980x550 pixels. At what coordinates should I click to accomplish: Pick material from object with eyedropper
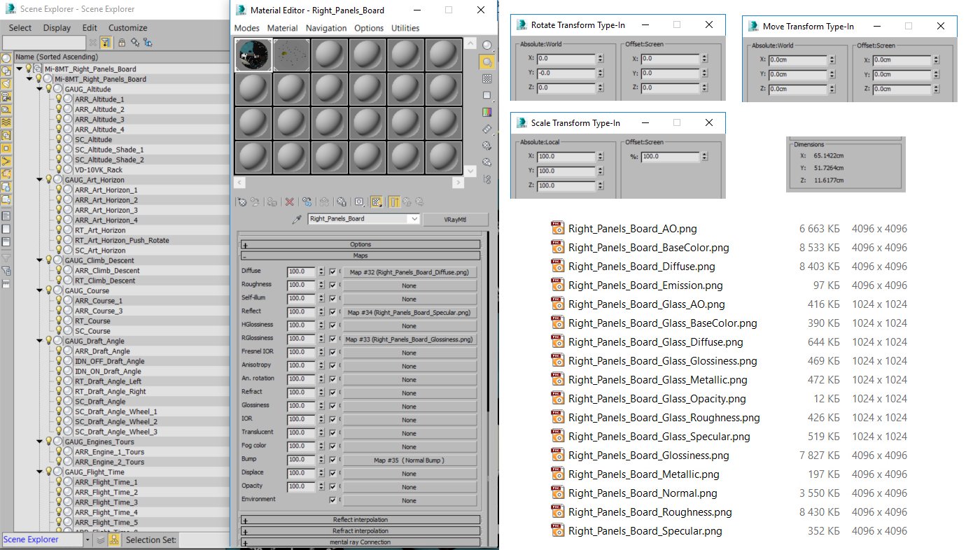(x=298, y=220)
